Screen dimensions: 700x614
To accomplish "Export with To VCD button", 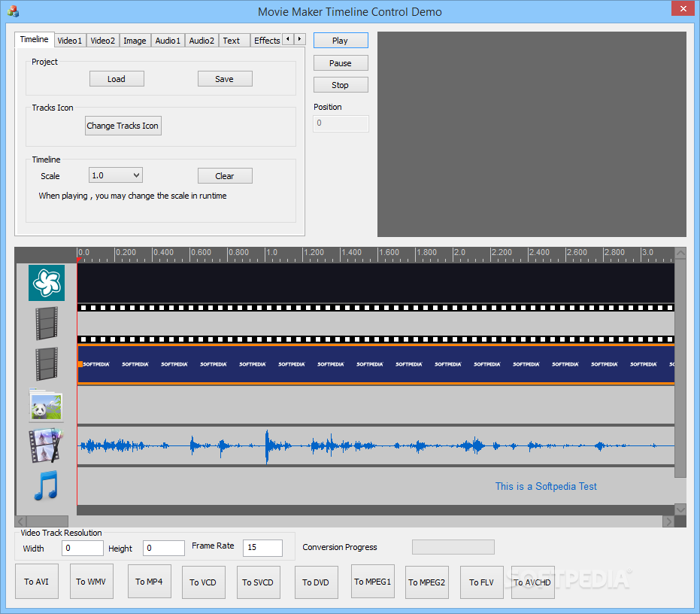I will 204,582.
